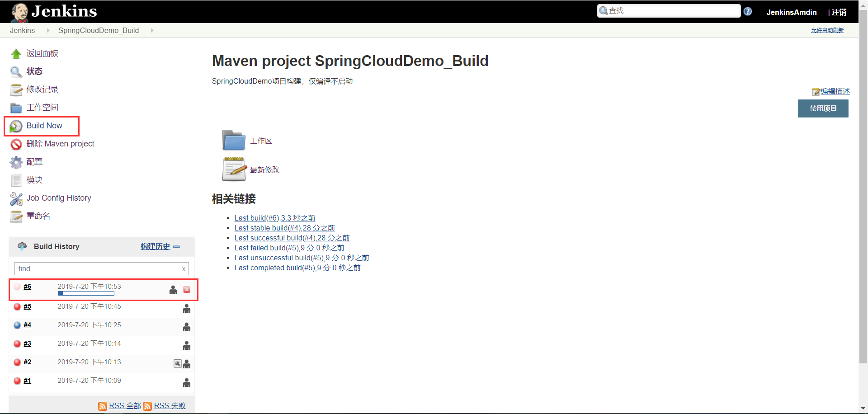Click the user icon on build #4 row
868x414 pixels.
pos(187,327)
